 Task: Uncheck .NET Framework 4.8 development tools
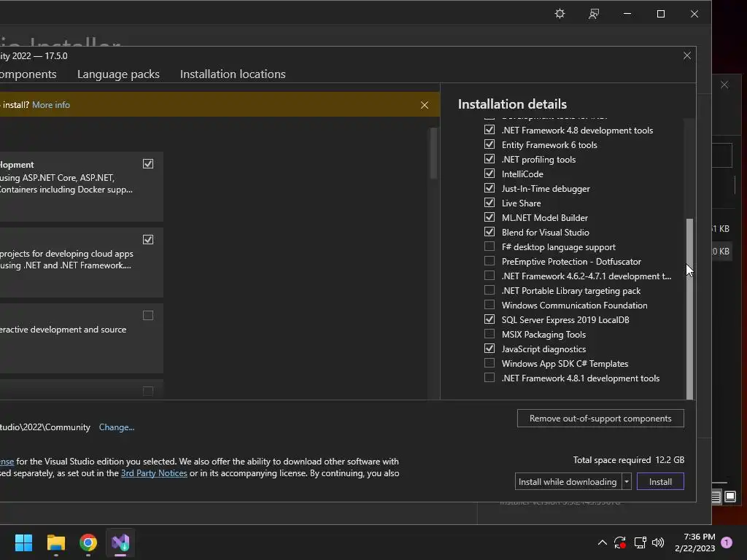click(489, 130)
